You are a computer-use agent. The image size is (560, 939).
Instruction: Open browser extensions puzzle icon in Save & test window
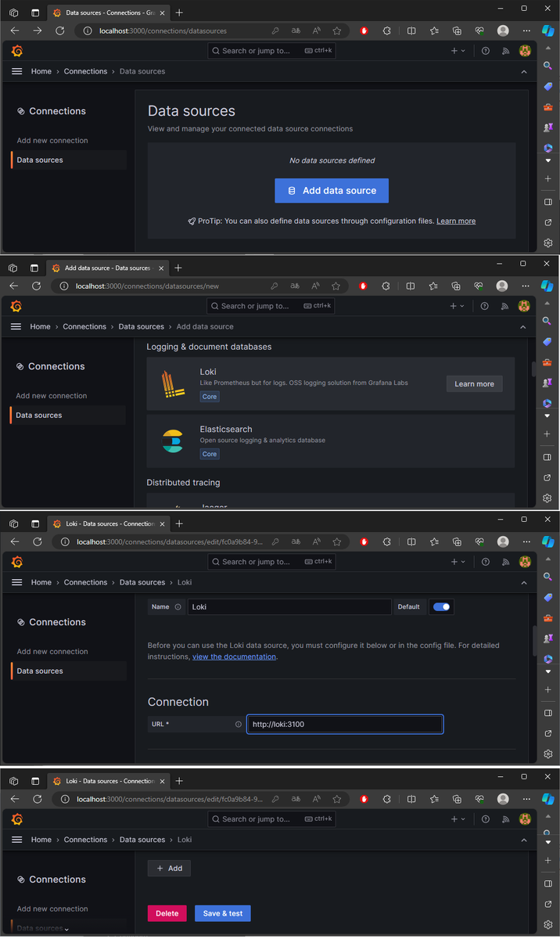tap(386, 799)
